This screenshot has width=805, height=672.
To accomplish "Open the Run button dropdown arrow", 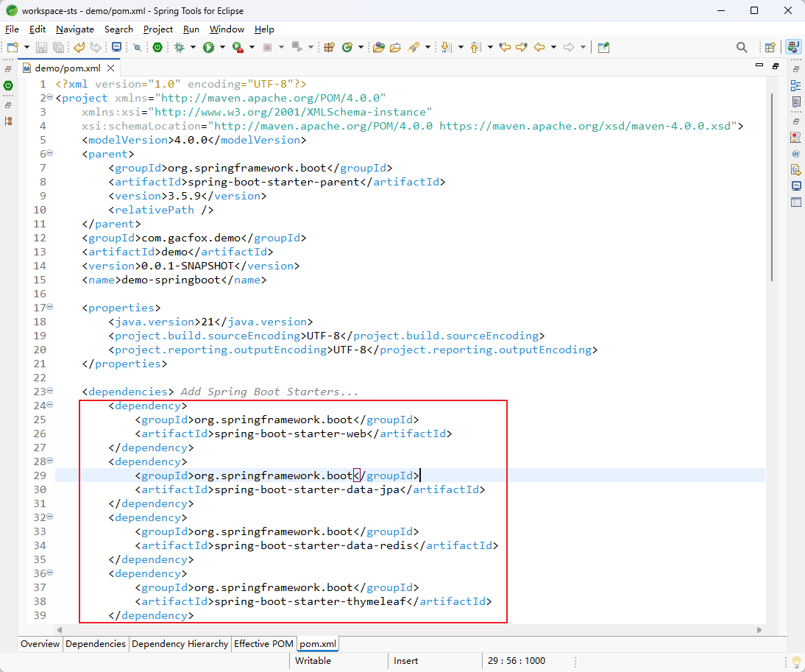I will 222,47.
